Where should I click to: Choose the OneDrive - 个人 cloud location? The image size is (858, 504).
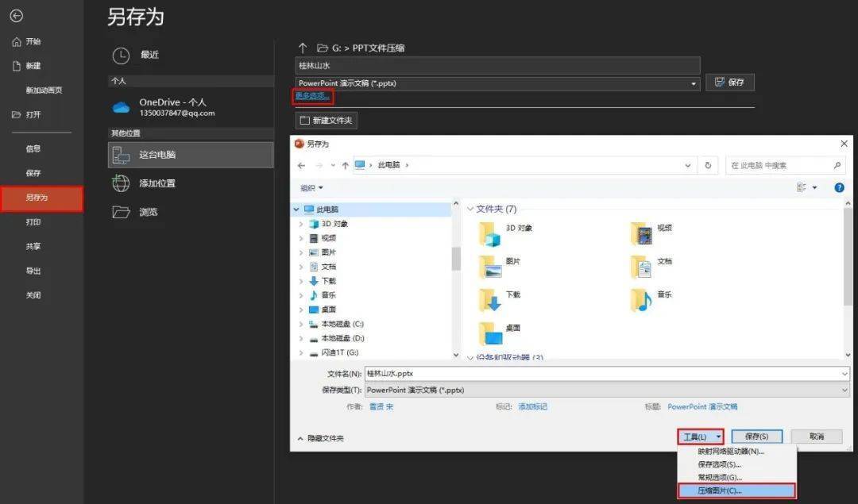coord(191,106)
